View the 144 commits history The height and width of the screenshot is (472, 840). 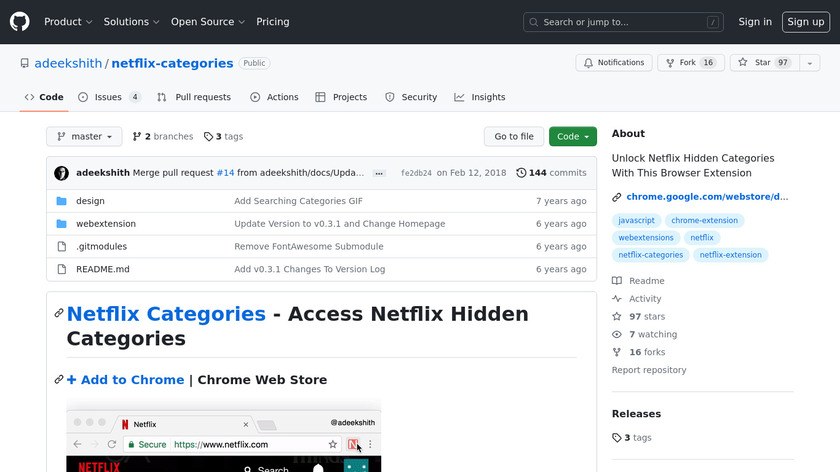coord(551,173)
